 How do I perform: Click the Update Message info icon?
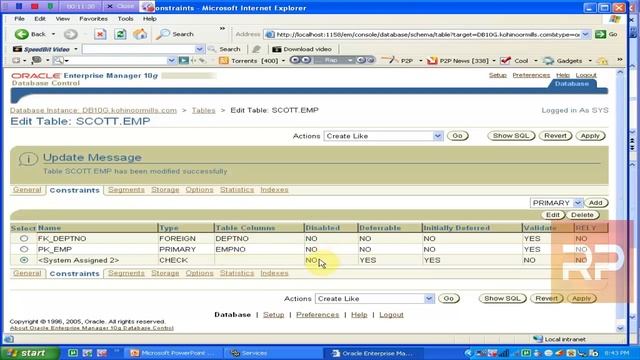click(x=28, y=159)
